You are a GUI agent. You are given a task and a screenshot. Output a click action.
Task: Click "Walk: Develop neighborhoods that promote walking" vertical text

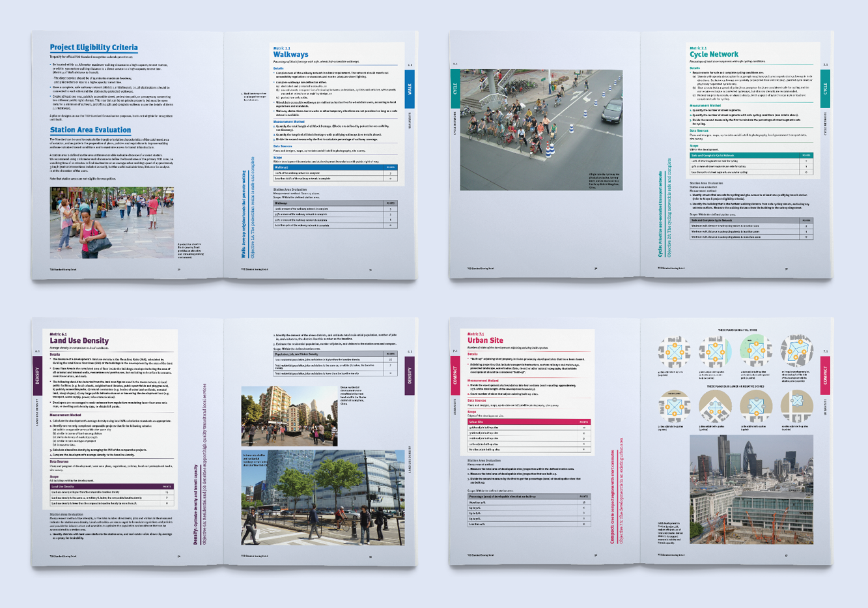coord(244,214)
